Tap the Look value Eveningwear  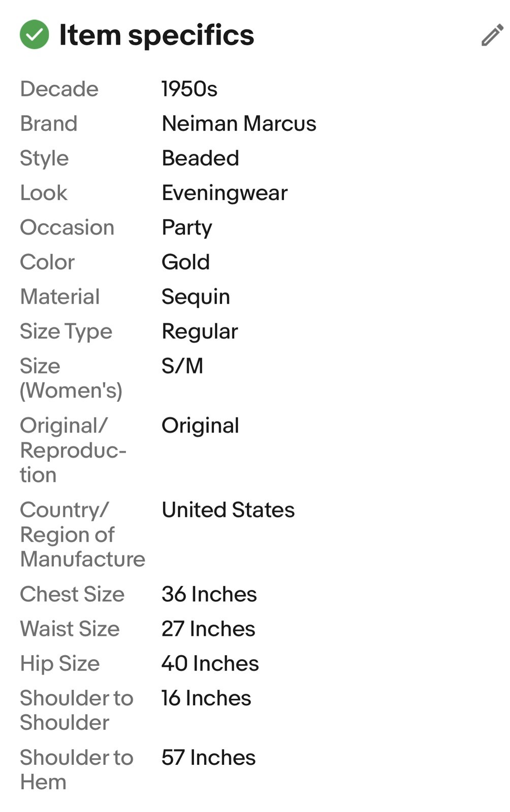tap(225, 193)
